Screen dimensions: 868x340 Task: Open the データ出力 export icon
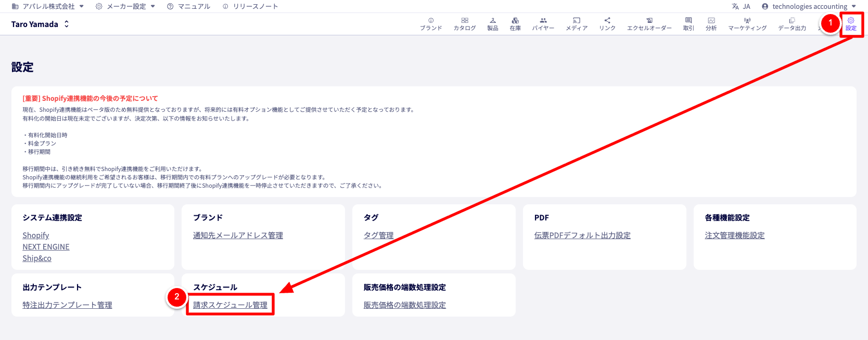pyautogui.click(x=792, y=24)
